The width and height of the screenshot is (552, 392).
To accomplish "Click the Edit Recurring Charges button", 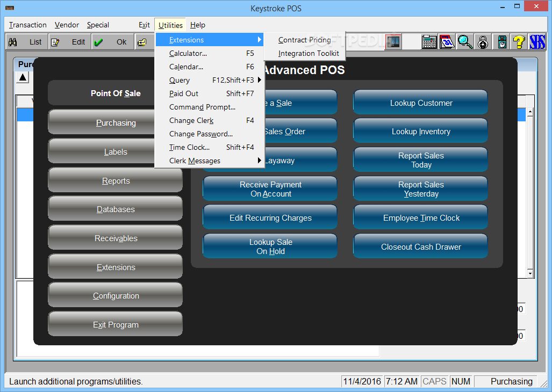I will [270, 218].
